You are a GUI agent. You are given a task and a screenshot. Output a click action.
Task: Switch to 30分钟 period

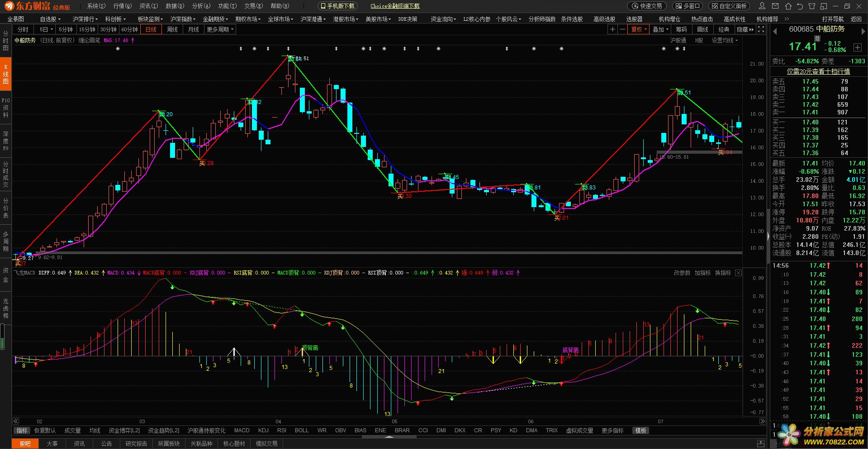click(x=109, y=29)
